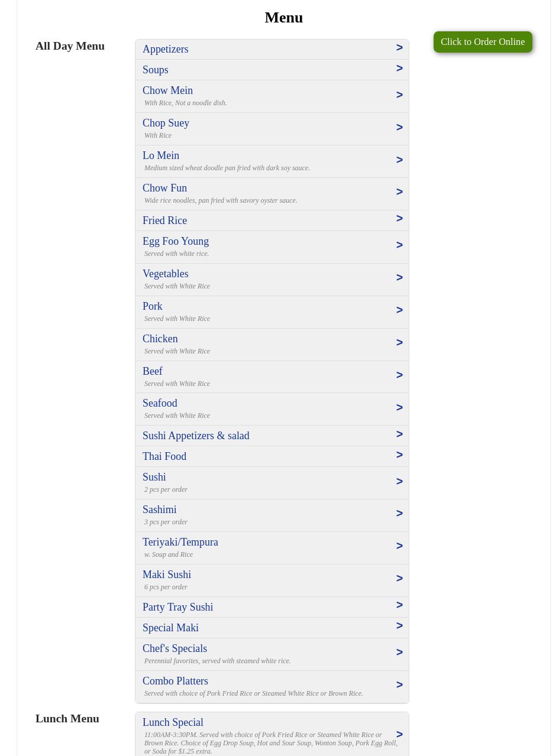Expand Chop Suey using its arrow

(x=399, y=128)
